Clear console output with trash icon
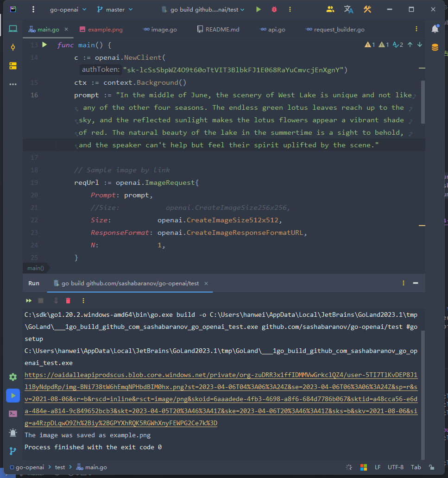448x478 pixels. click(x=68, y=301)
